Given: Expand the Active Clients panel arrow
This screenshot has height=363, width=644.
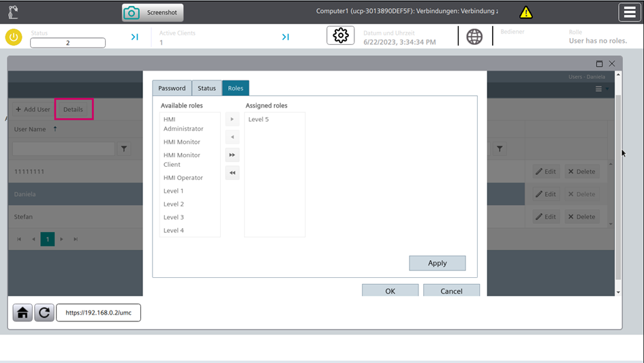Looking at the screenshot, I should pyautogui.click(x=286, y=37).
